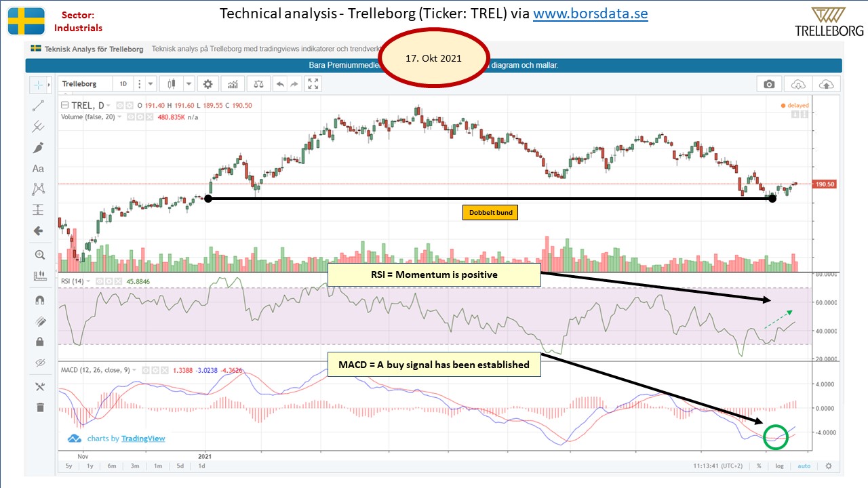Toggle auto scale button
The height and width of the screenshot is (488, 868).
(x=804, y=466)
